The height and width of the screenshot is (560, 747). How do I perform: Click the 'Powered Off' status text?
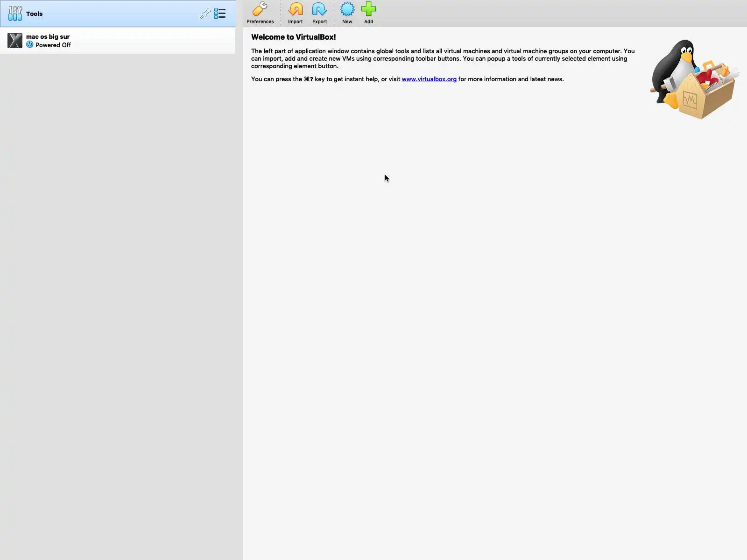(53, 45)
